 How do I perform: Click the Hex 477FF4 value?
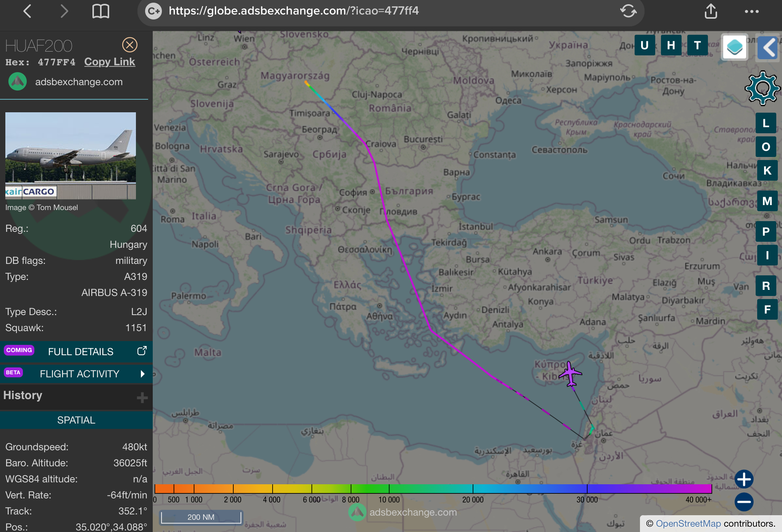click(x=57, y=62)
